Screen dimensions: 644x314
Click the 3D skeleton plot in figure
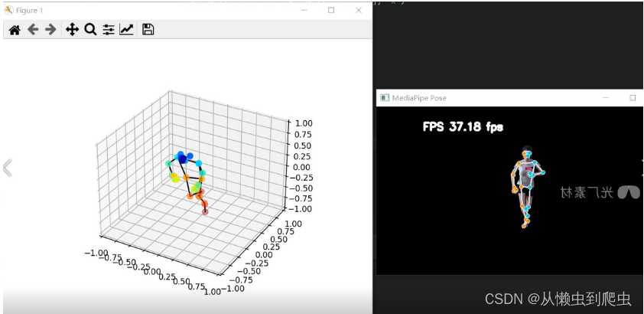coord(186,180)
